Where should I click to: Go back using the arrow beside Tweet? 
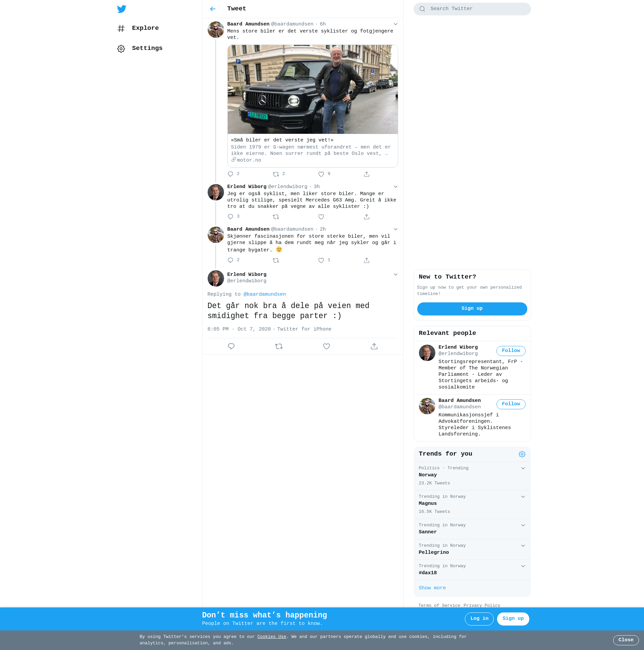point(212,9)
